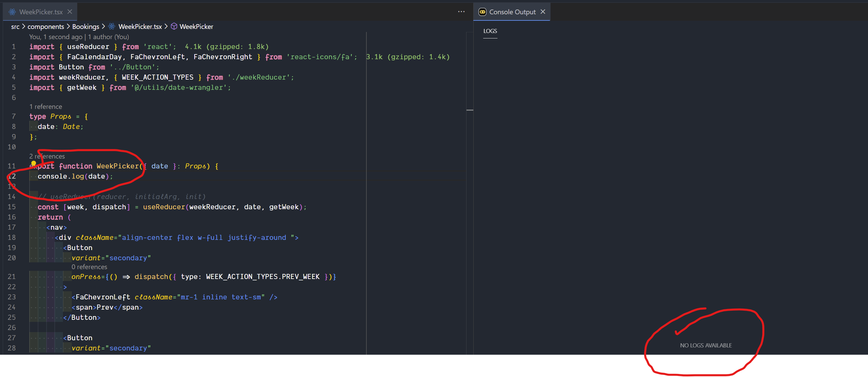Viewport: 868px width, 377px height.
Task: Open the '0 references' CodeLens above onPress
Action: (89, 267)
